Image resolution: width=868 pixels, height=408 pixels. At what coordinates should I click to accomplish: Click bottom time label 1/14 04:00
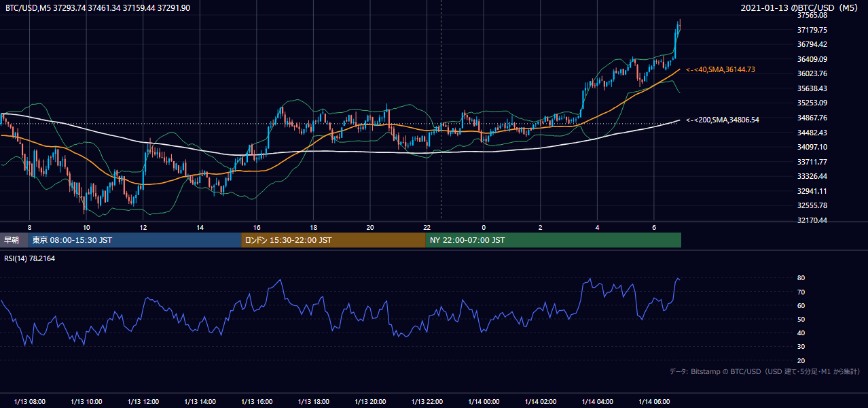(x=598, y=402)
